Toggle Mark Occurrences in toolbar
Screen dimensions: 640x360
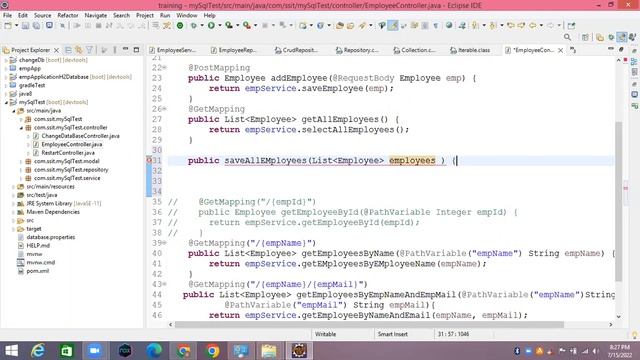(393, 25)
